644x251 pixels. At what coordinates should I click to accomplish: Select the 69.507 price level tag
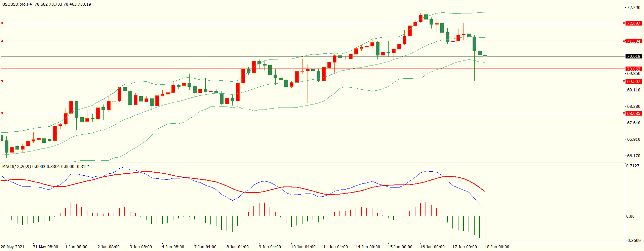coord(633,81)
